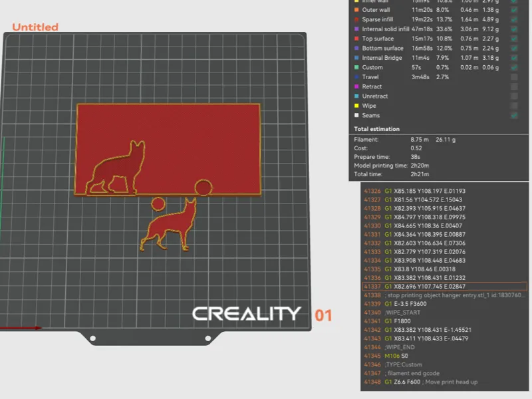The width and height of the screenshot is (532, 399).
Task: Select the ";WIPE_END" line 41344
Action: point(444,347)
